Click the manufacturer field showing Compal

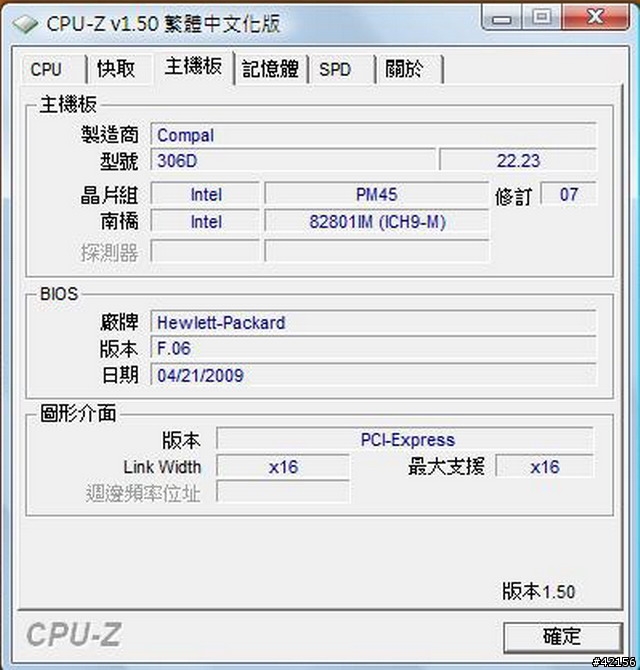[x=373, y=135]
